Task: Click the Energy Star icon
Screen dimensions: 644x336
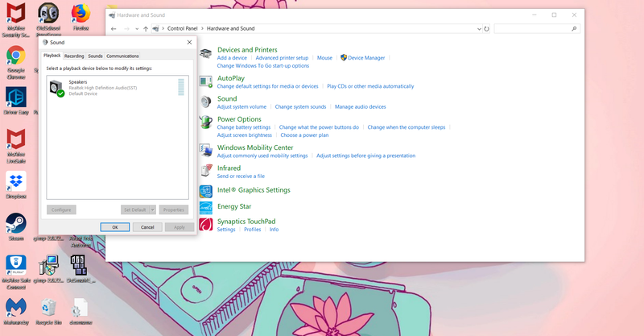Action: [x=206, y=208]
